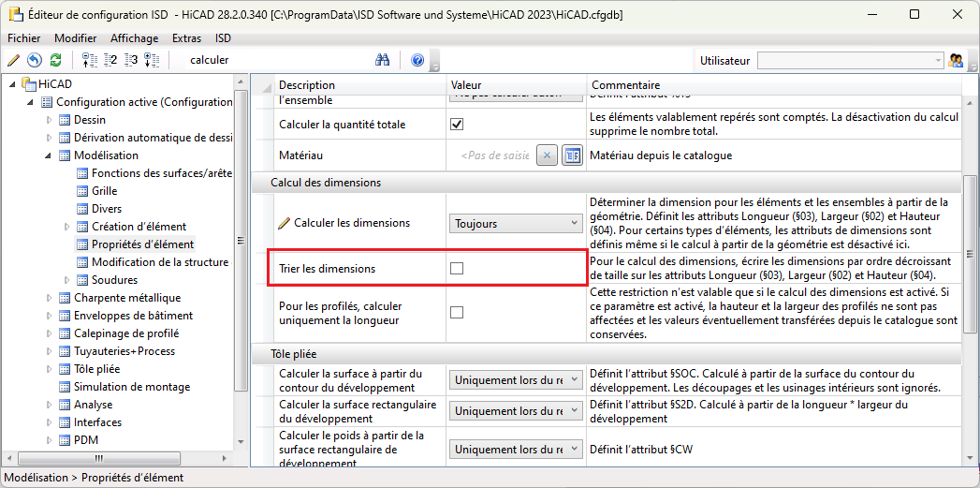Click the Valeur column header
Screen dimensions: 980x488
click(517, 85)
